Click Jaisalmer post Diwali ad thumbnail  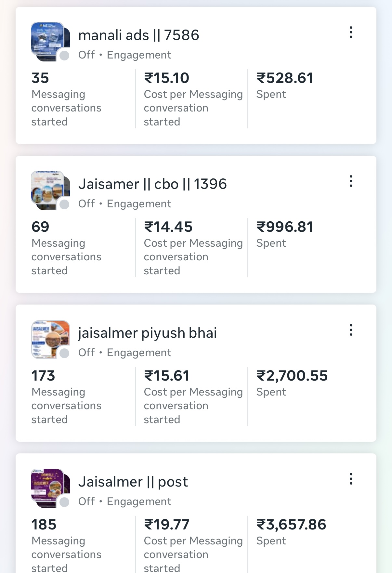point(49,487)
